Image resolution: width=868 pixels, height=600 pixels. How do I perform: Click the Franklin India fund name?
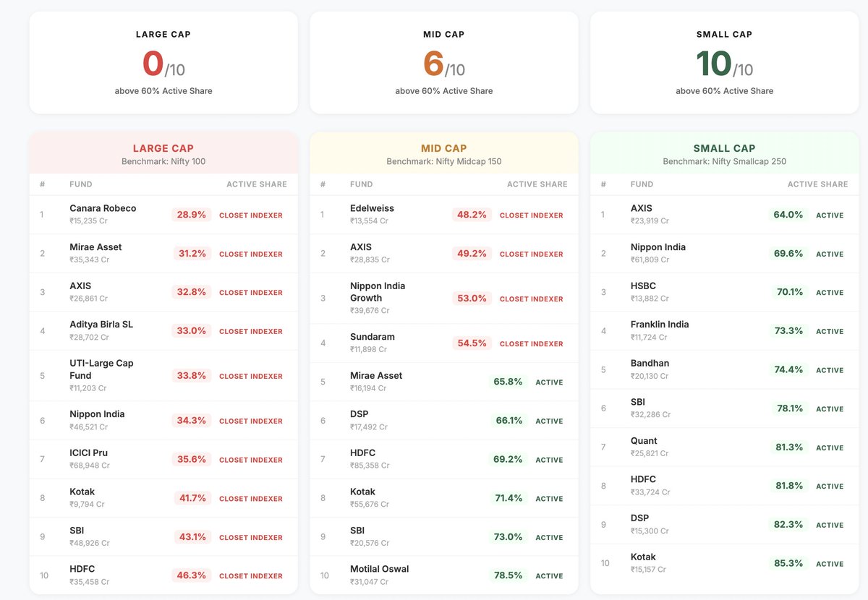[660, 325]
